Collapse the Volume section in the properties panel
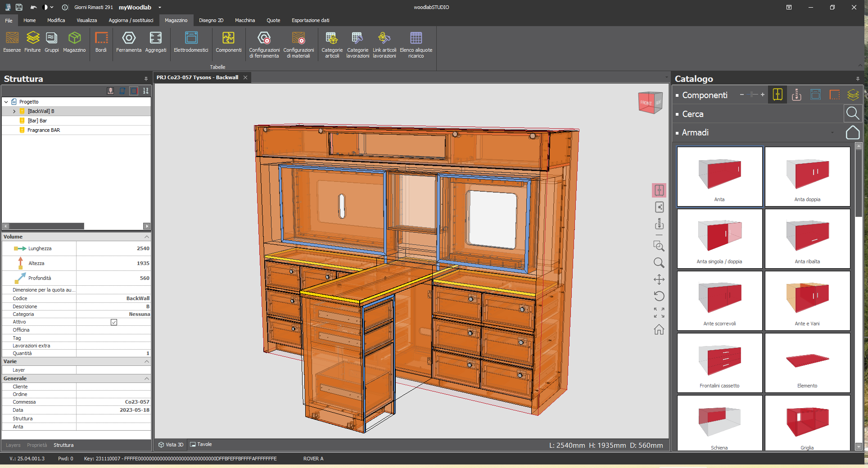 (146, 237)
